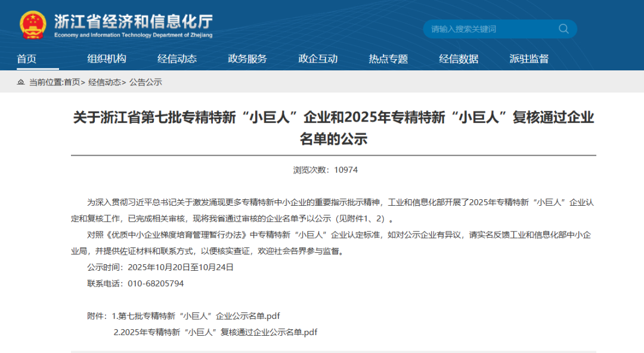Open the 热点专题 navigation menu
Image resolution: width=644 pixels, height=353 pixels.
click(x=388, y=58)
